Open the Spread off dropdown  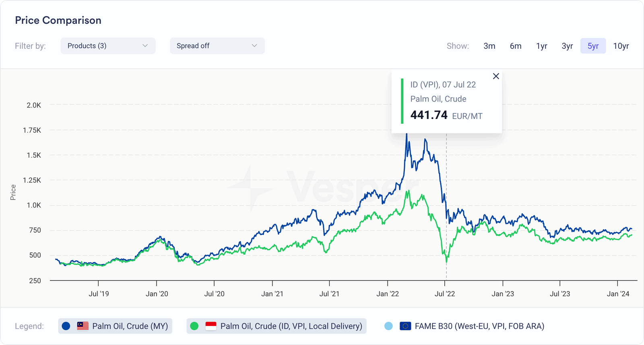pyautogui.click(x=217, y=46)
